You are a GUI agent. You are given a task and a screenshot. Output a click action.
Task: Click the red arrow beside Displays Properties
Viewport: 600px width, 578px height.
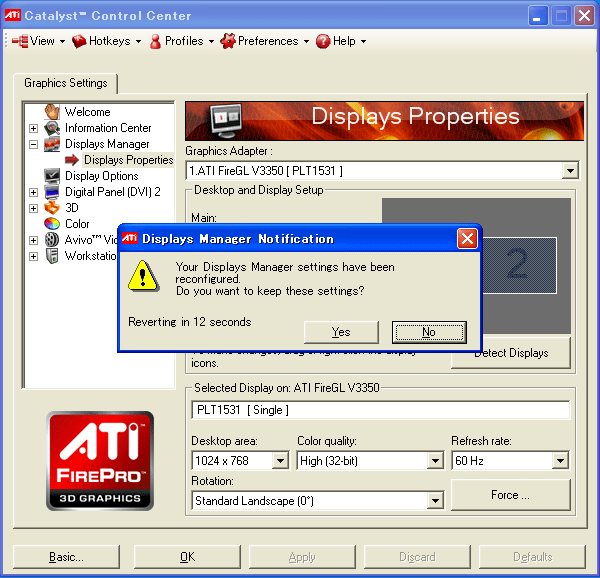coord(72,160)
